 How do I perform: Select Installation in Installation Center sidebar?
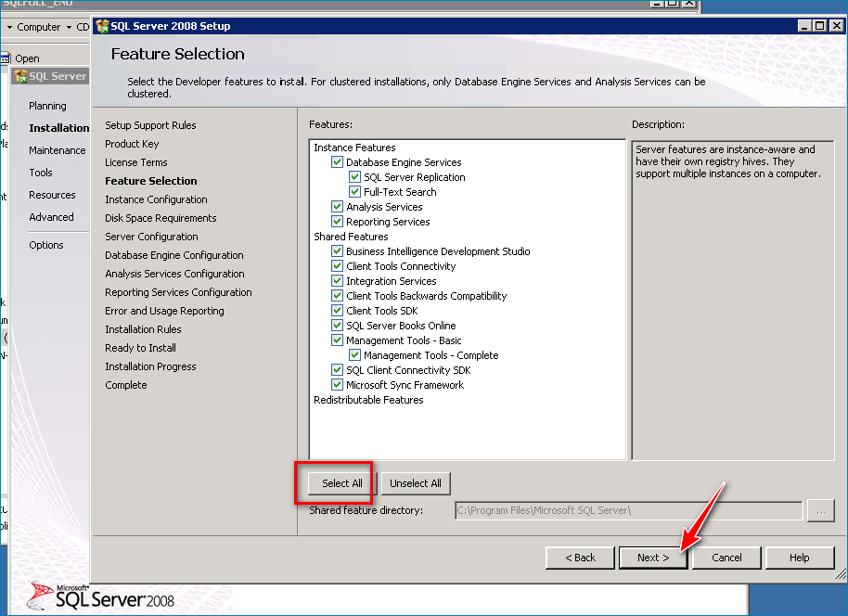(x=59, y=128)
